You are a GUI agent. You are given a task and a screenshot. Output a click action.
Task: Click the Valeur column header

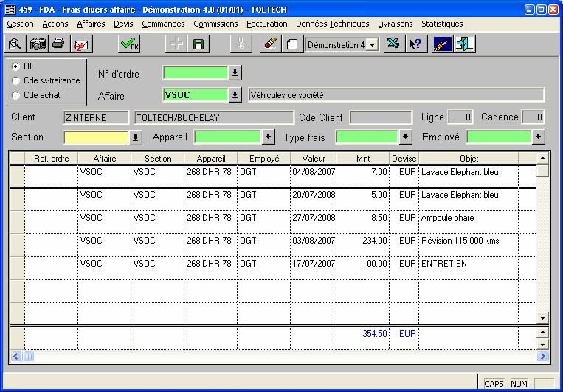point(314,159)
